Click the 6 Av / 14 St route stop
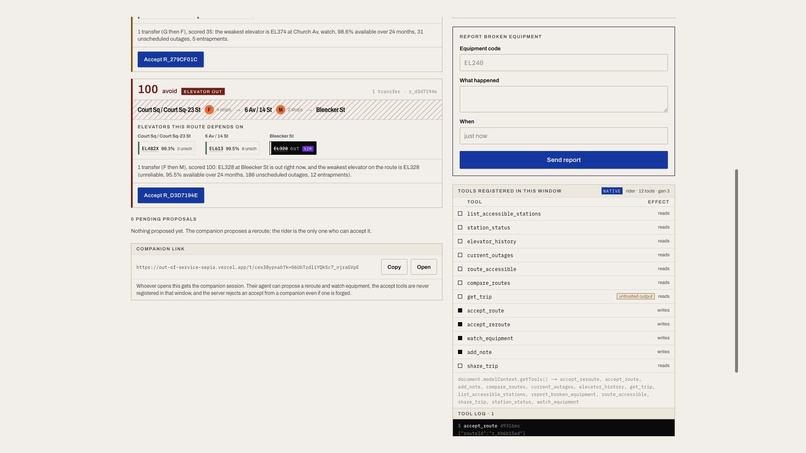This screenshot has width=806, height=453. 258,110
